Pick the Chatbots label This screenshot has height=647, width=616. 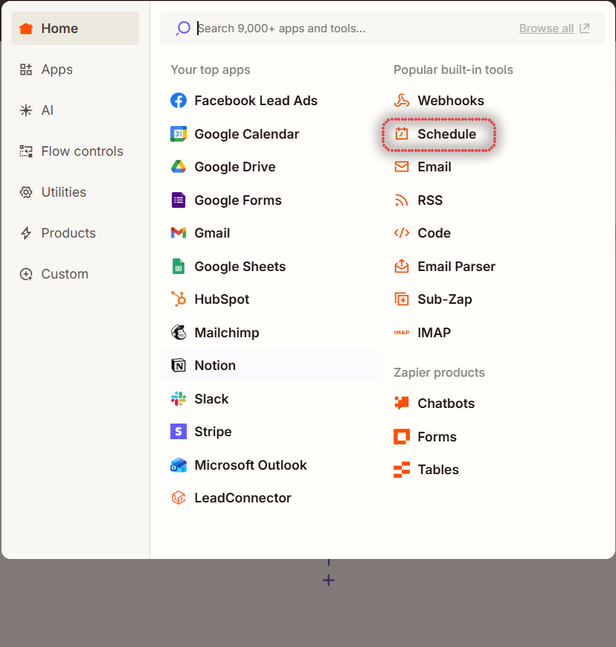coord(446,403)
